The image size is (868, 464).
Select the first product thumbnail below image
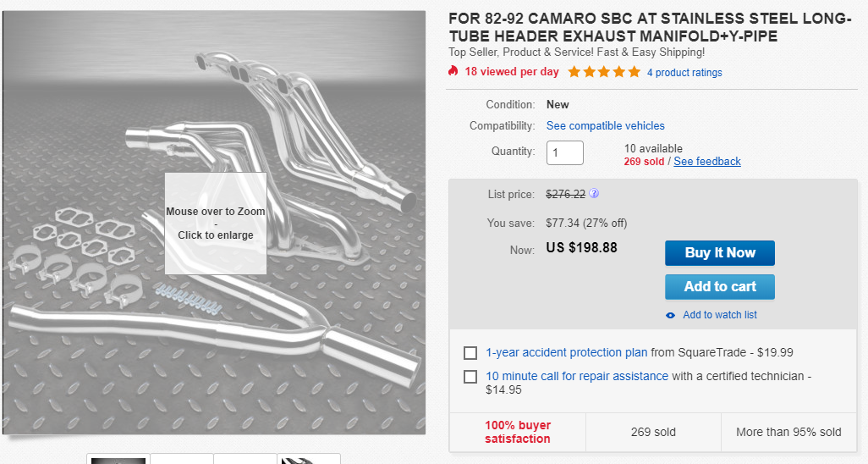pos(118,459)
